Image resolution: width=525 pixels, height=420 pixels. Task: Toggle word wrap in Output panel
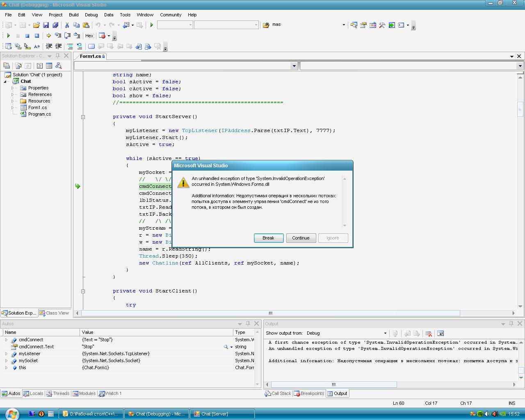pyautogui.click(x=441, y=333)
